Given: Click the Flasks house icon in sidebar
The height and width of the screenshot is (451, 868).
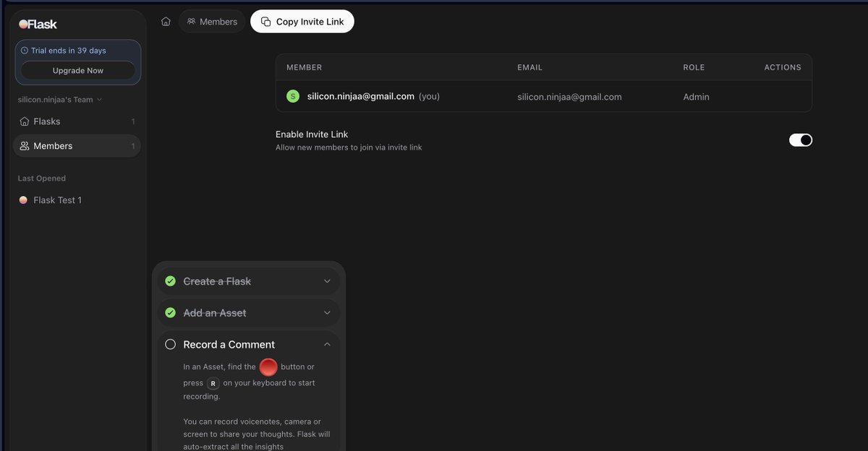Looking at the screenshot, I should click(x=25, y=121).
